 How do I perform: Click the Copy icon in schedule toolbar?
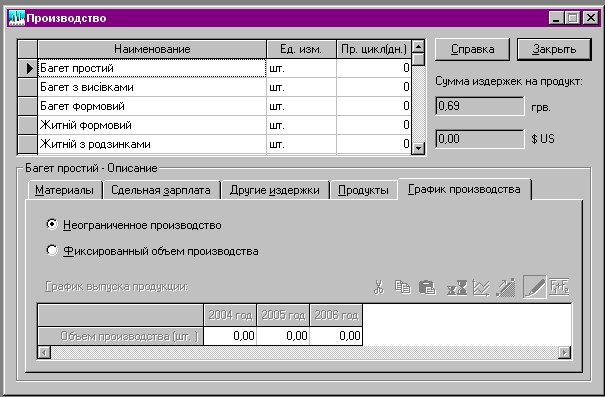pyautogui.click(x=402, y=287)
